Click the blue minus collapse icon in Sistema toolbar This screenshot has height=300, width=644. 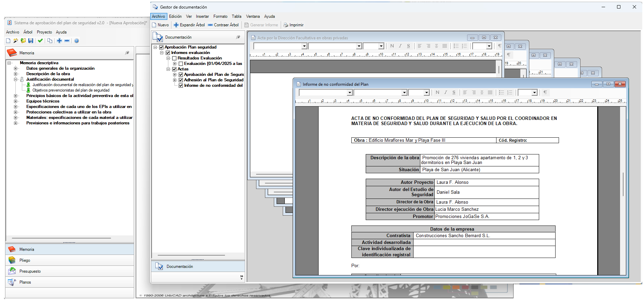click(67, 41)
